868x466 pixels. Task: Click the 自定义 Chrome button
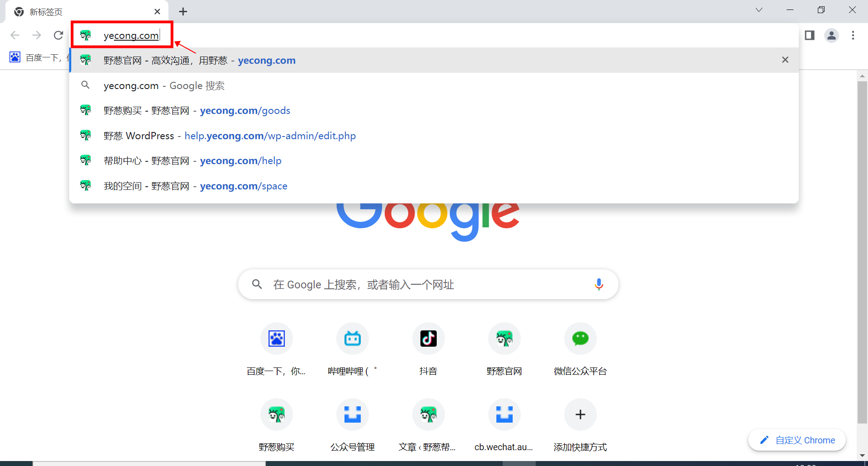coord(797,440)
